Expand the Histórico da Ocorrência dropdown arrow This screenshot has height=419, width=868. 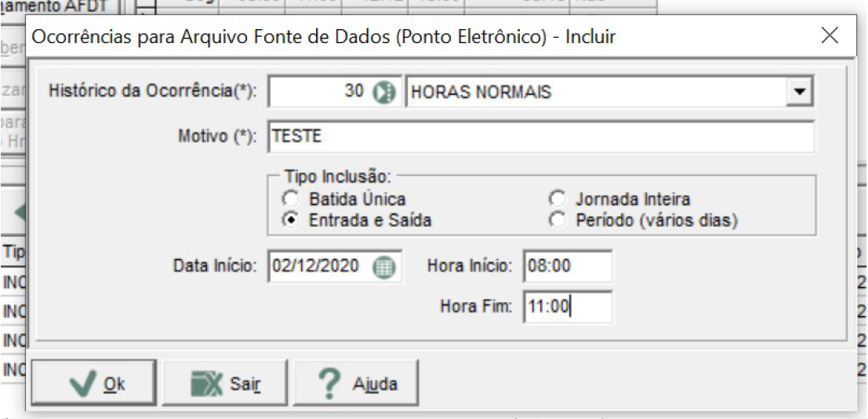point(799,93)
